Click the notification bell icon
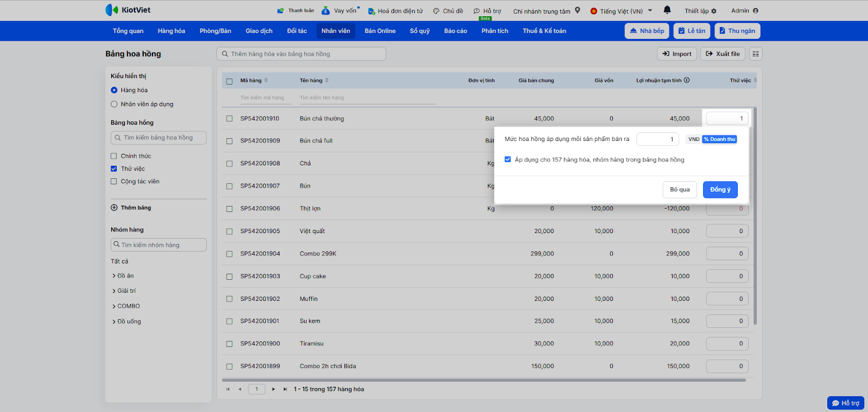868x412 pixels. click(x=667, y=10)
